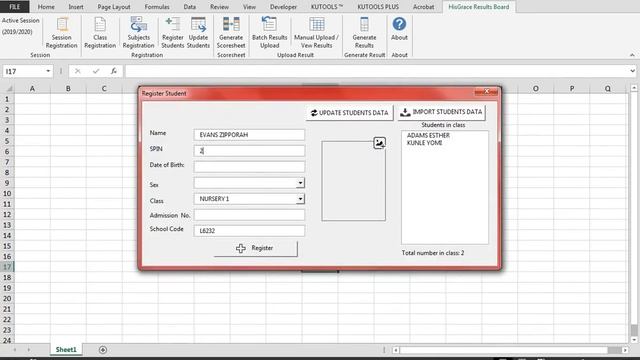Click the select-all corner of the worksheet

7,89
